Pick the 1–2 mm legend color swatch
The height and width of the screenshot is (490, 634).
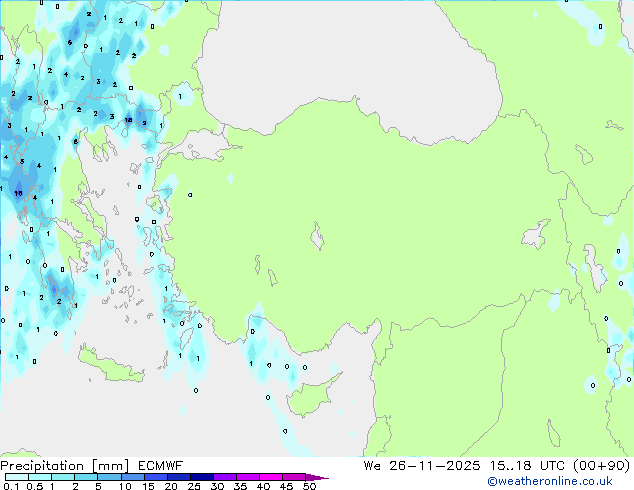[x=63, y=477]
